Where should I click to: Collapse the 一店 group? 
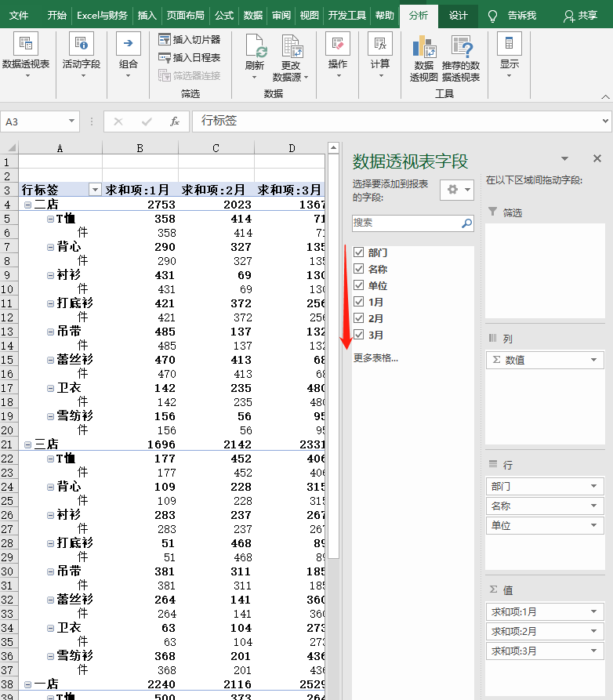(x=27, y=684)
